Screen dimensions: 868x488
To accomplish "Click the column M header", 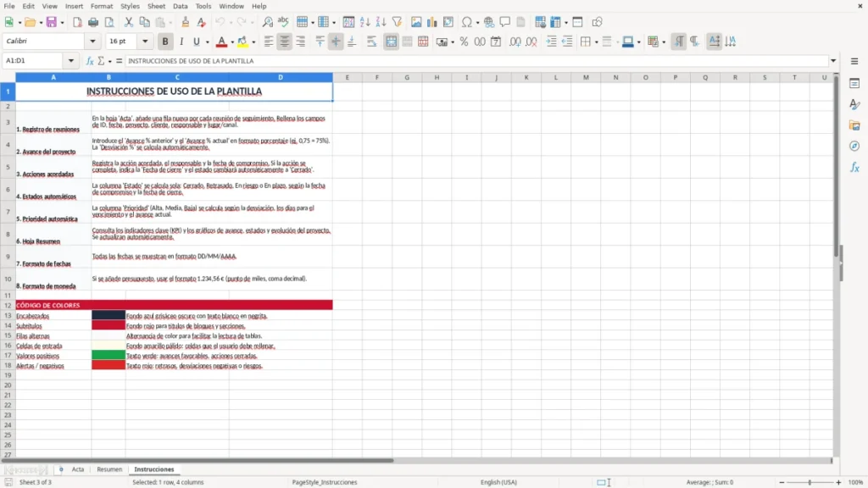I will tap(586, 77).
